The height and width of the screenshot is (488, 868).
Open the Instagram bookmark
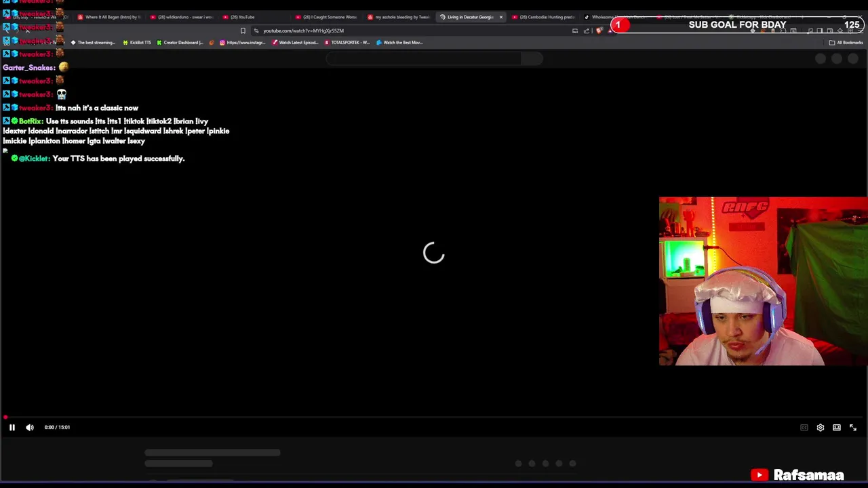pos(242,43)
